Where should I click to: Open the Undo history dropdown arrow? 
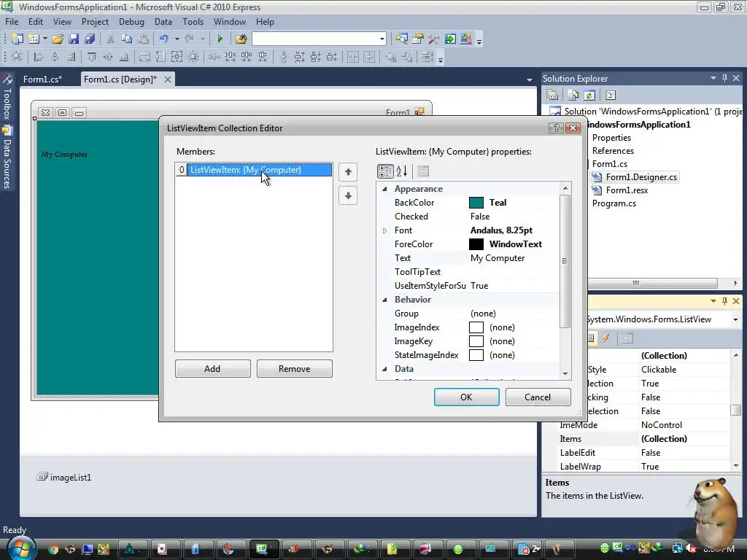coord(177,39)
